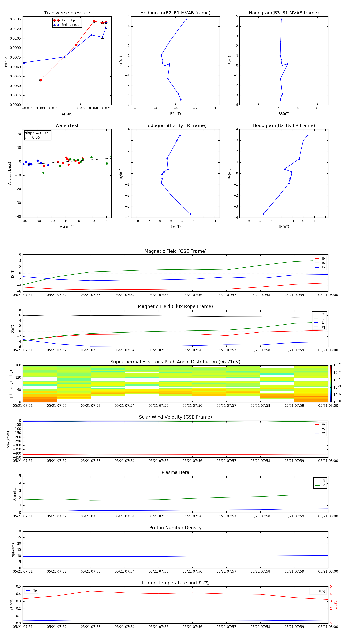Viewport: 351px width, 644px height.
Task: Click the green beta legend entry
Action: (320, 485)
